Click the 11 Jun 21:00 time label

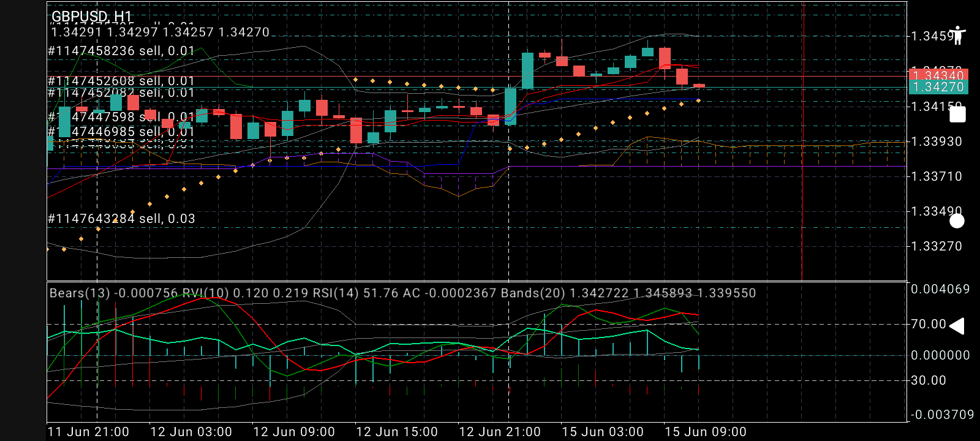click(88, 432)
